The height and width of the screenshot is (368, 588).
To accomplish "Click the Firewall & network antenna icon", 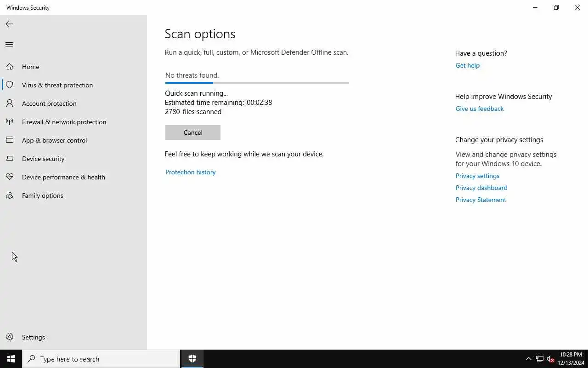I will (10, 122).
